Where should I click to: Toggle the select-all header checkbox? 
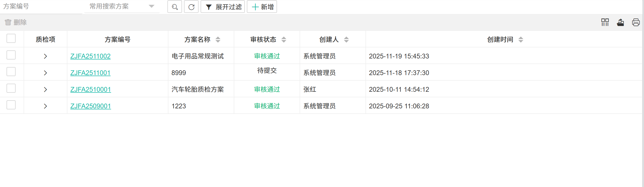click(11, 39)
